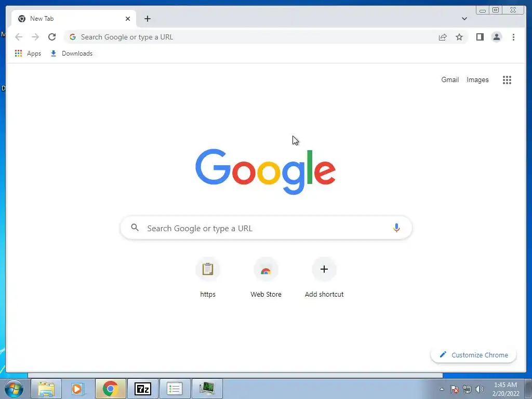Open the checklist app on taskbar
The height and width of the screenshot is (399, 532).
[175, 389]
